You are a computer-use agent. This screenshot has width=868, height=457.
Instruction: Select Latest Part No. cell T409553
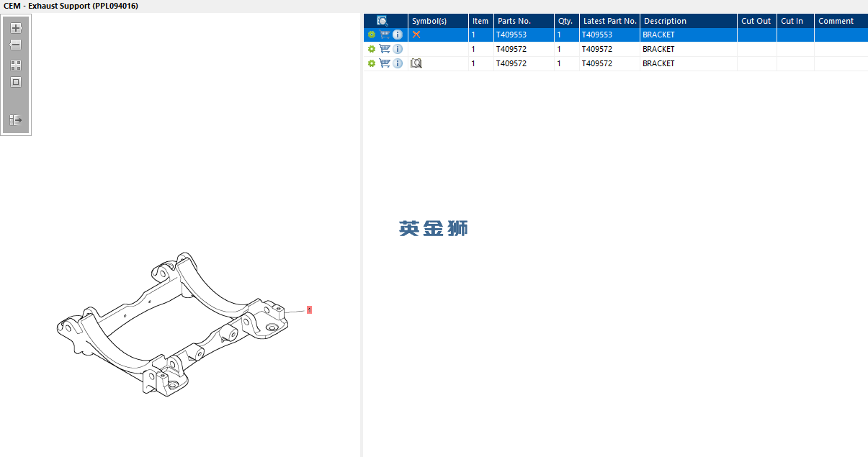coord(609,35)
